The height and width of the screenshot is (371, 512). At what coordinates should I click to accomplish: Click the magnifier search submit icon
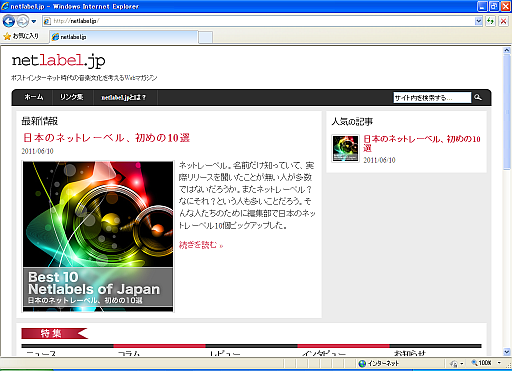coord(478,97)
